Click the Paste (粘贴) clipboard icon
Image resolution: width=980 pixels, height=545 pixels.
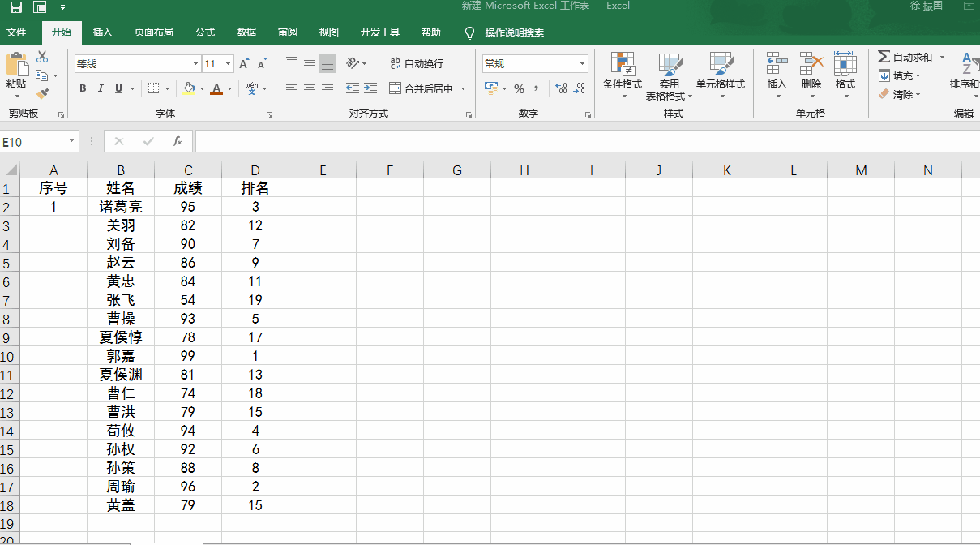[16, 64]
